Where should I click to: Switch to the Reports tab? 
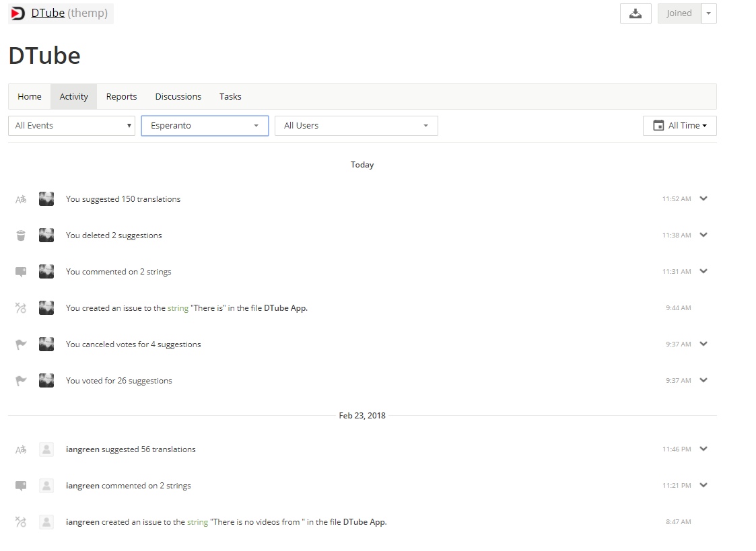[121, 97]
